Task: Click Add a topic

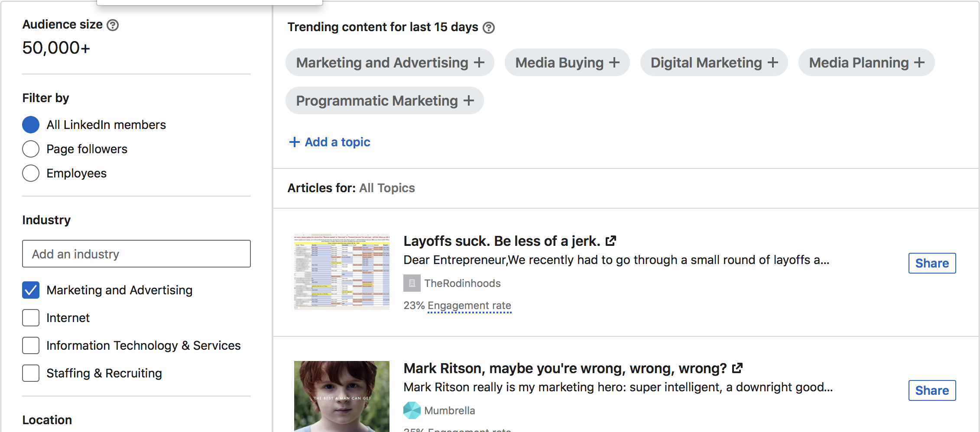Action: tap(329, 142)
